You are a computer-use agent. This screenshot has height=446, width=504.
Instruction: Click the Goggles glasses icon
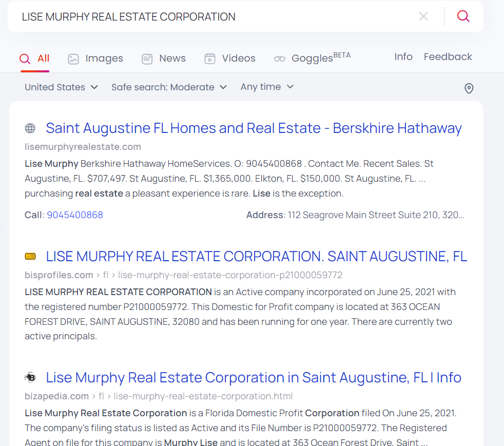280,59
